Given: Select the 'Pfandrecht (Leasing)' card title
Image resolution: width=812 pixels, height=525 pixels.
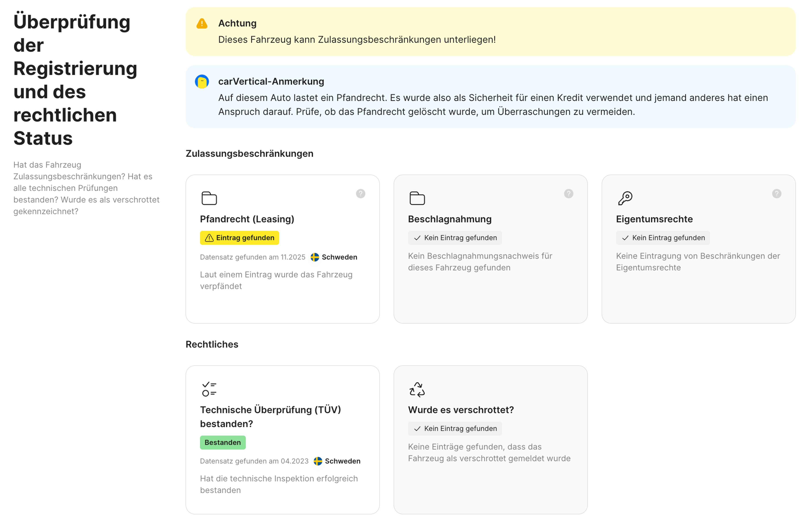Looking at the screenshot, I should 247,219.
